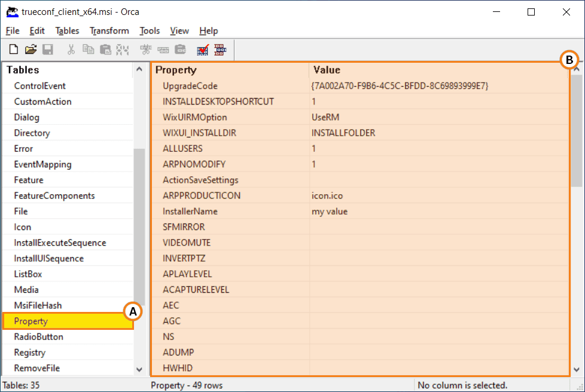Select the CustomAction table
The height and width of the screenshot is (392, 585).
click(68, 102)
